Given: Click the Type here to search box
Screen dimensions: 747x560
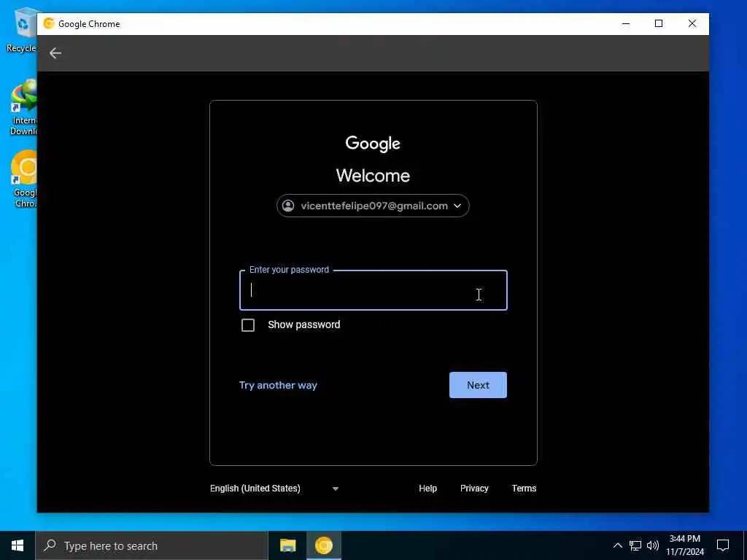Looking at the screenshot, I should point(152,545).
